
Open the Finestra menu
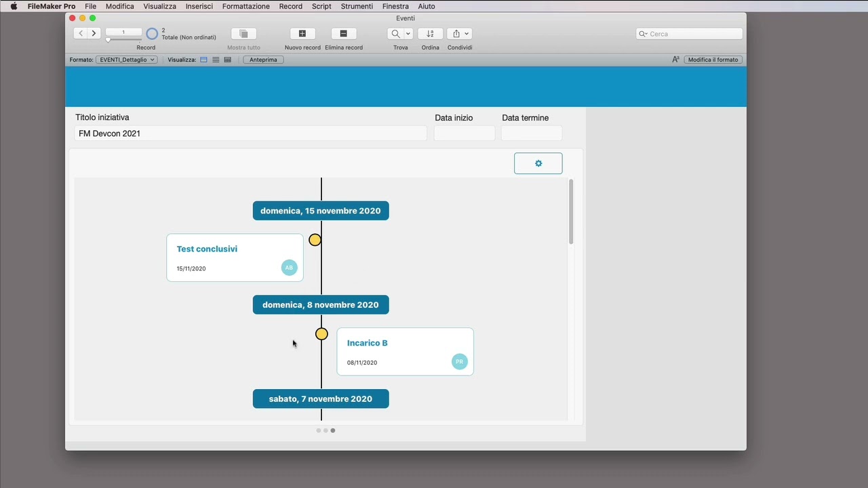tap(395, 6)
